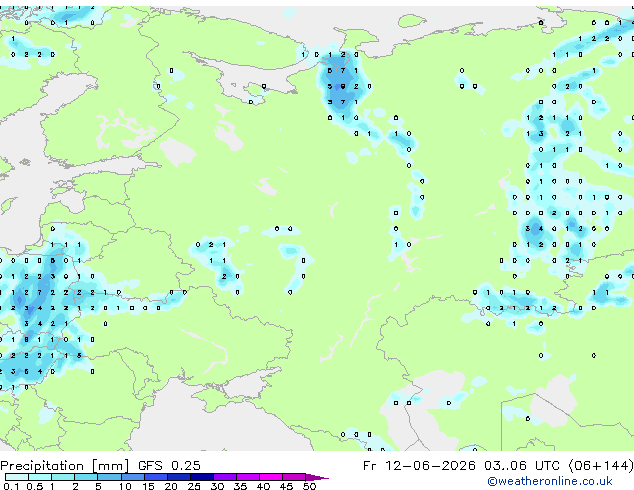Screen dimensions: 634x490
Task: Click the 1–2 mm legend swatch
Action: click(x=63, y=477)
